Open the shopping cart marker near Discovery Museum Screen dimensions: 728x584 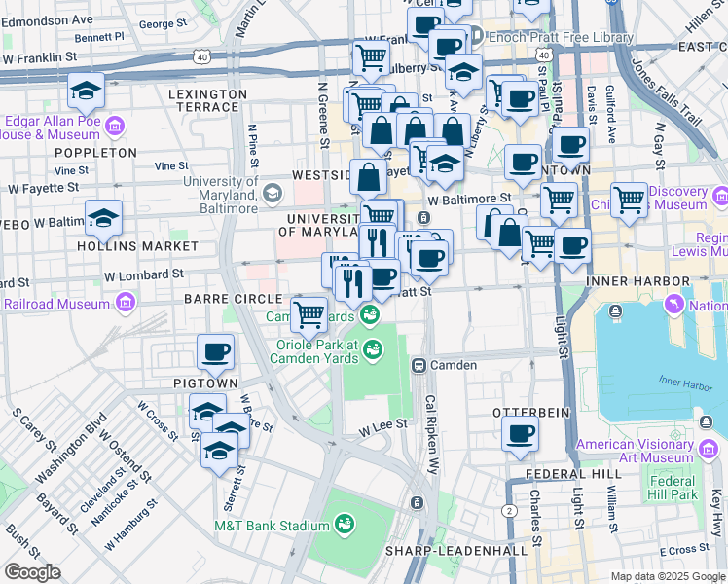tap(629, 201)
